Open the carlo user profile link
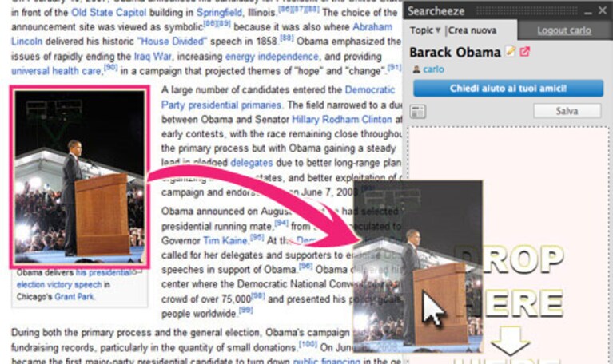613x364 pixels. (433, 69)
